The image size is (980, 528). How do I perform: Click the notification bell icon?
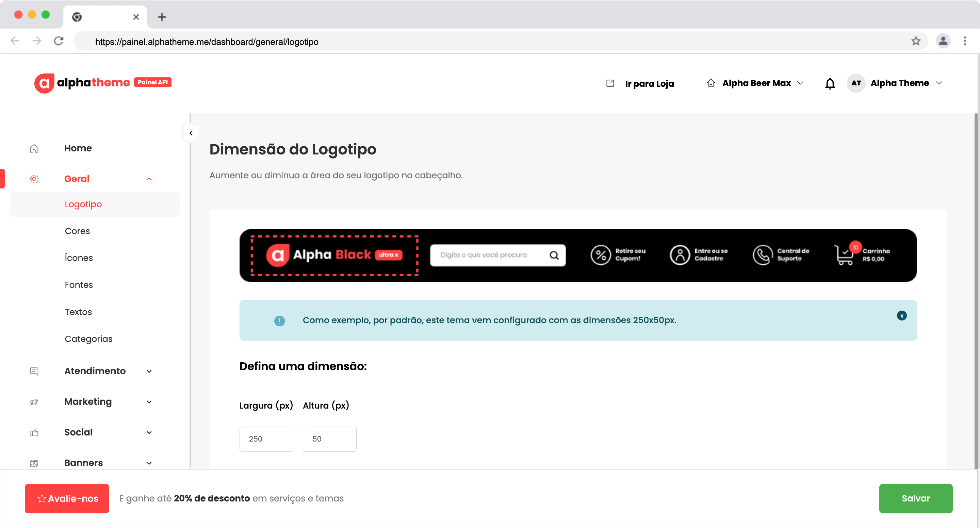(x=830, y=83)
